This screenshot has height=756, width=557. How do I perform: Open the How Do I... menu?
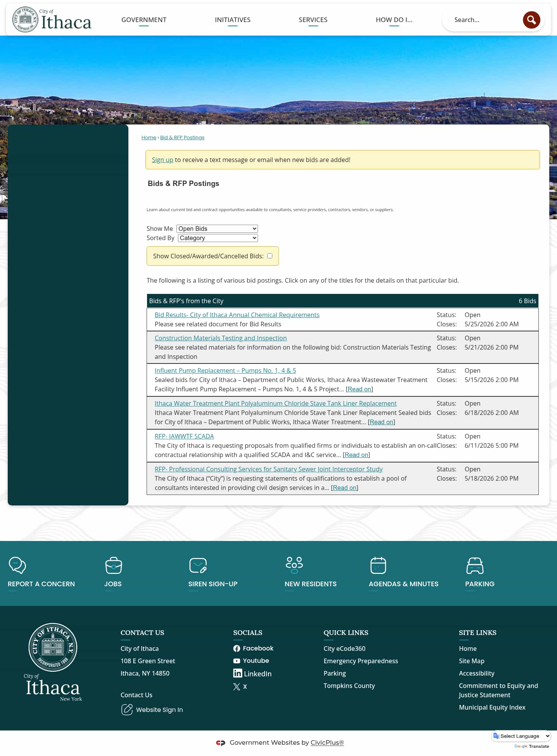pyautogui.click(x=394, y=20)
